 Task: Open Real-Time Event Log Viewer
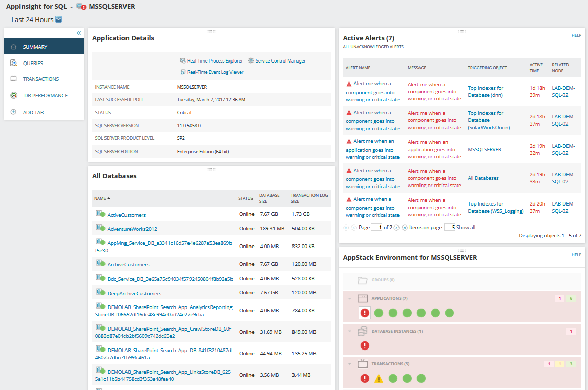click(x=215, y=72)
